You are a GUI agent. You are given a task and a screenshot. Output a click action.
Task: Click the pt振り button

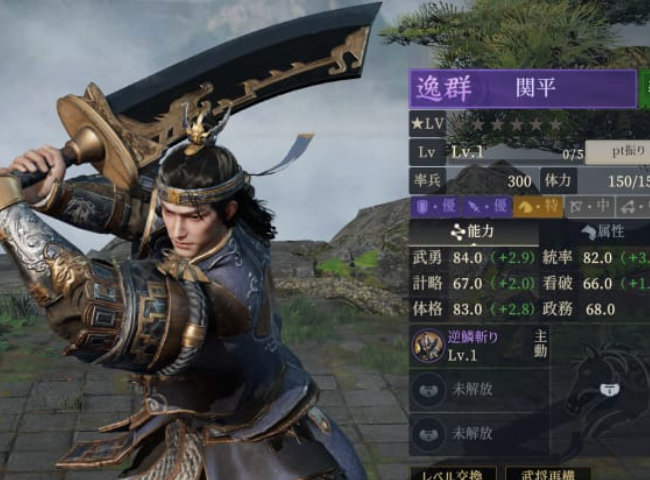pos(618,152)
